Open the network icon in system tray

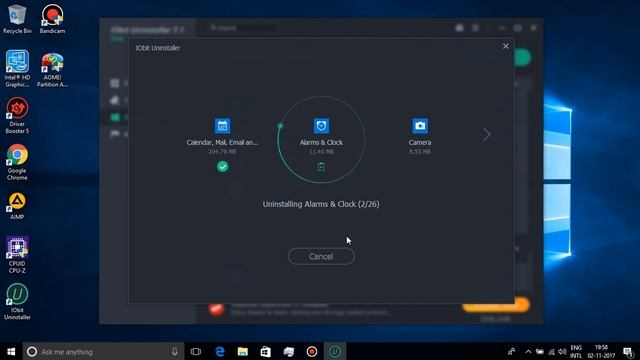(551, 351)
